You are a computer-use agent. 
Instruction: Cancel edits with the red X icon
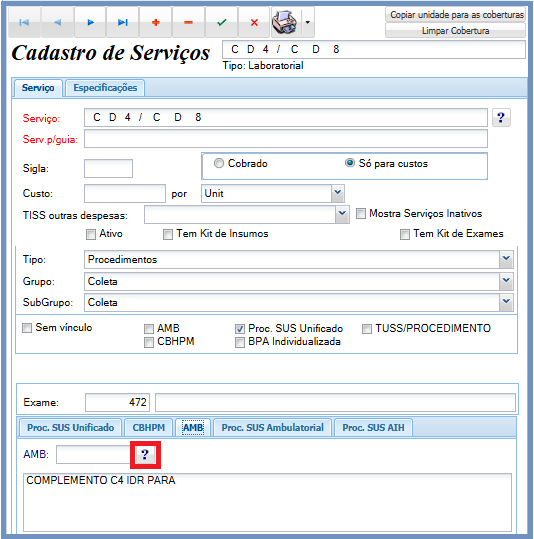(x=254, y=22)
